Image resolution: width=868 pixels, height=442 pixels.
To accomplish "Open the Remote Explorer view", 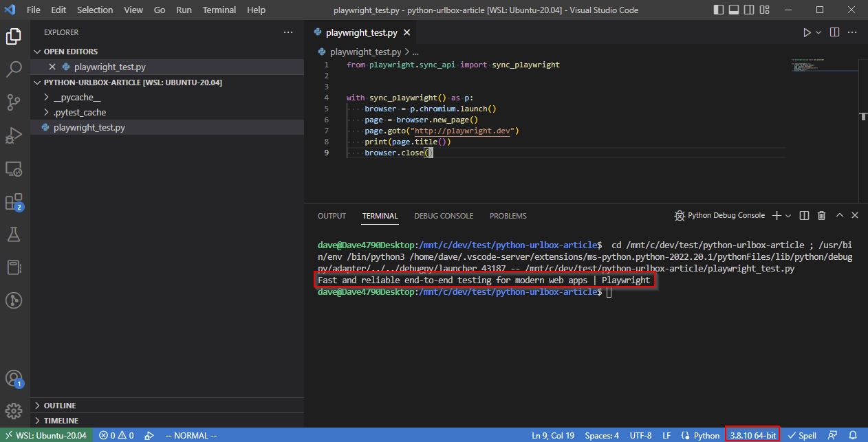I will point(14,168).
